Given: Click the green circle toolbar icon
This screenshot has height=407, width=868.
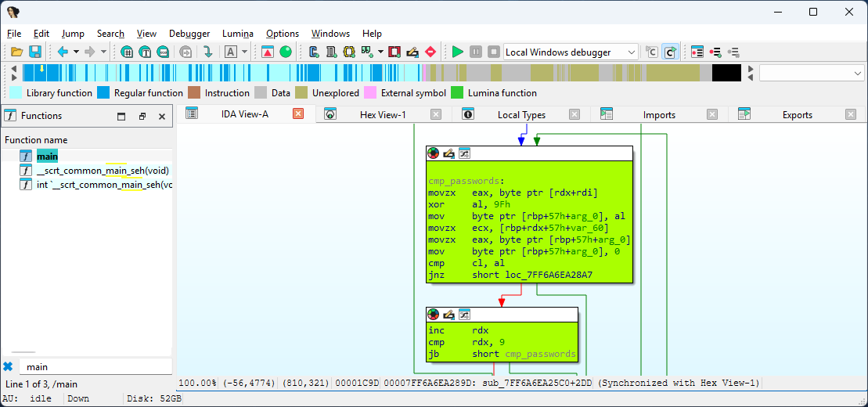Looking at the screenshot, I should [x=286, y=52].
